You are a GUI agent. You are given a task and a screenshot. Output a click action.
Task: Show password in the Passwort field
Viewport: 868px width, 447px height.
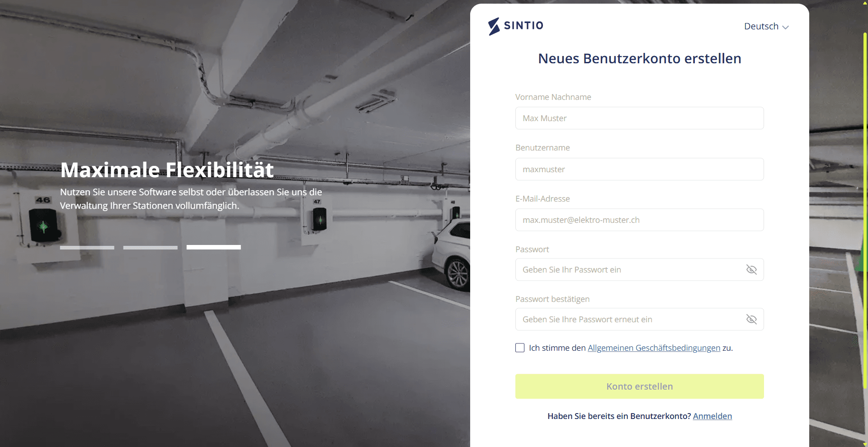pos(751,270)
